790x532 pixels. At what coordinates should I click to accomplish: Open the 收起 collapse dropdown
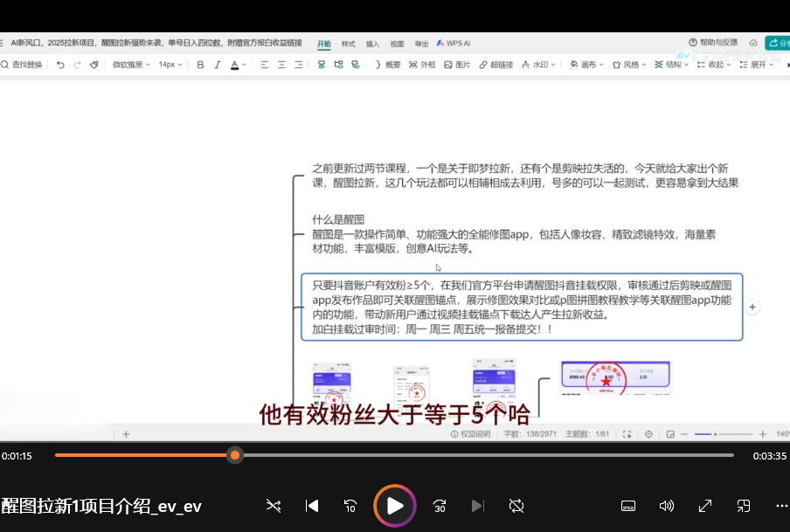point(714,65)
